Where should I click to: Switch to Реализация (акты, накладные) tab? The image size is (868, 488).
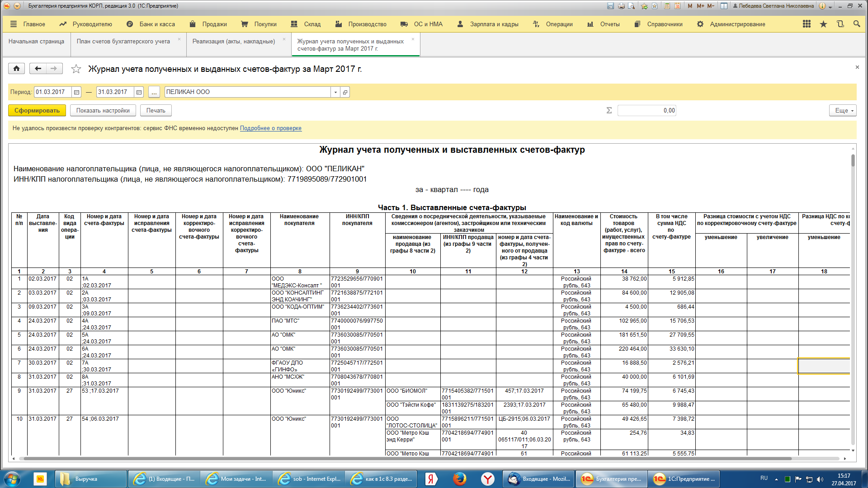pos(233,41)
